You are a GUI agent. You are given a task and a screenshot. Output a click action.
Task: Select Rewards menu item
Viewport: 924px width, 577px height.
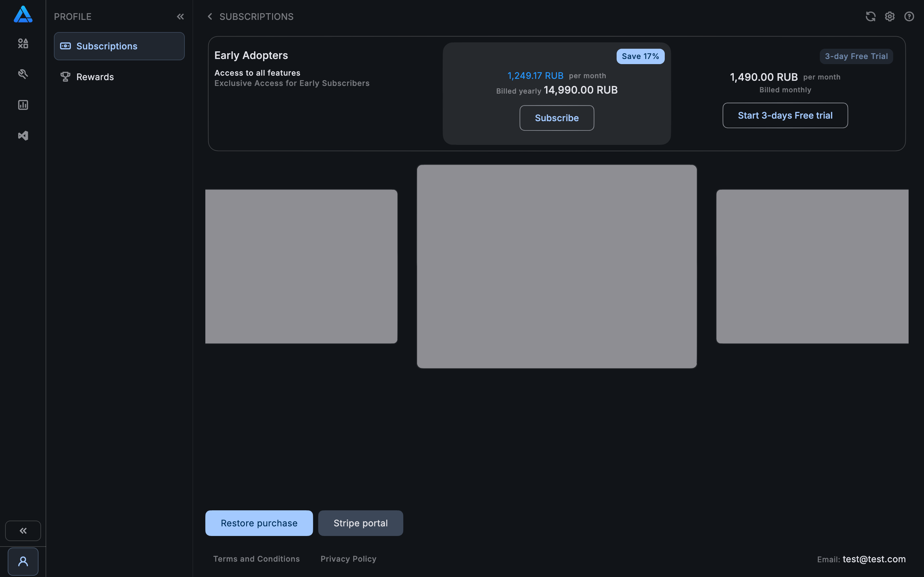pos(95,77)
